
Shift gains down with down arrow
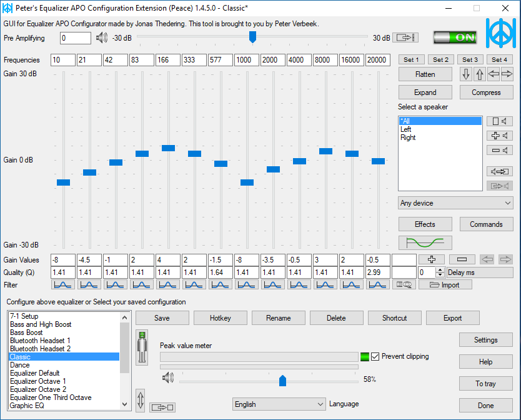466,74
